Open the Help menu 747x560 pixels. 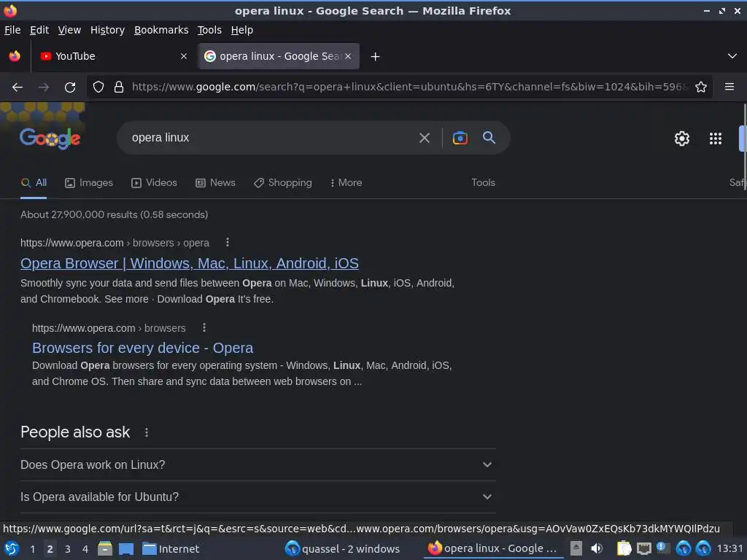click(x=242, y=30)
